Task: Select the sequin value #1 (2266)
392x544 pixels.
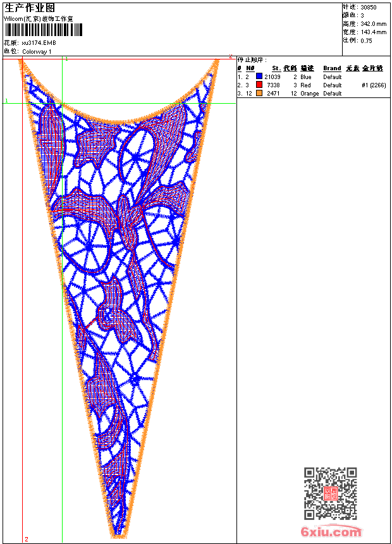Action: (x=374, y=85)
